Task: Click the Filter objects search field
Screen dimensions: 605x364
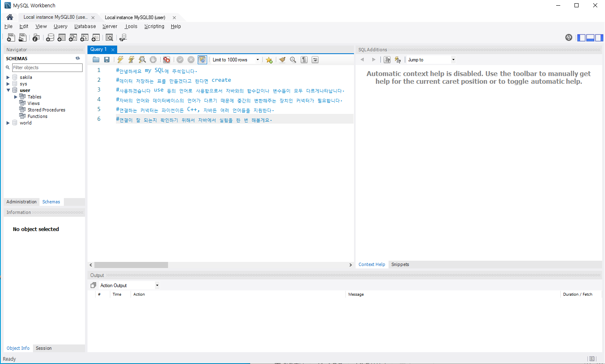Action: tap(47, 68)
